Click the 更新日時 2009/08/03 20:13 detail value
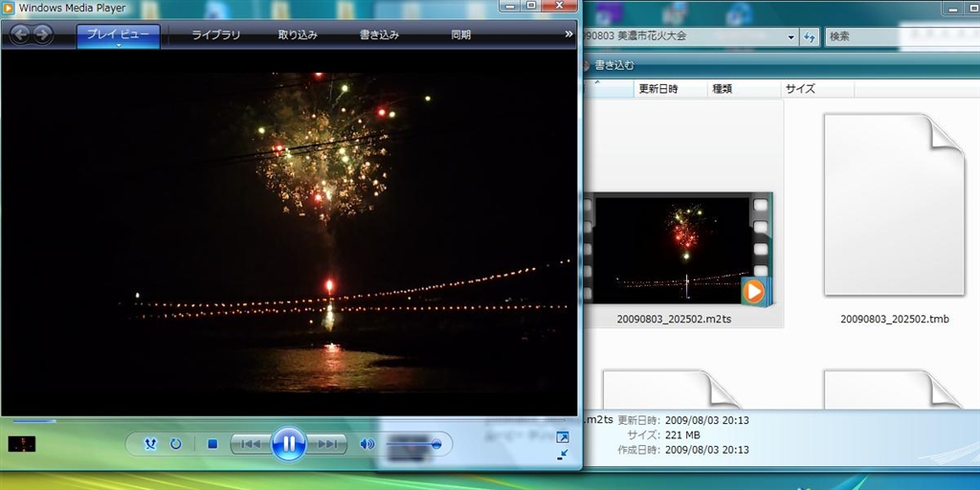Screen dimensions: 980x490 [x=707, y=420]
